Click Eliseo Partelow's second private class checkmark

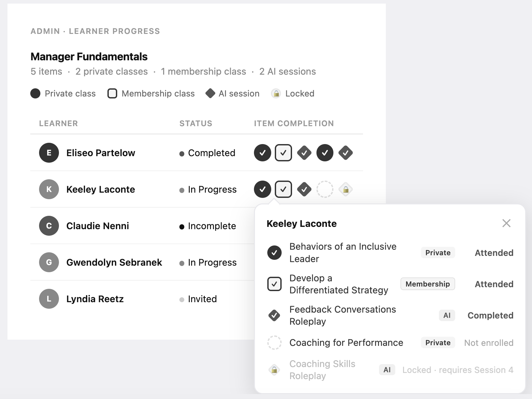pos(325,153)
